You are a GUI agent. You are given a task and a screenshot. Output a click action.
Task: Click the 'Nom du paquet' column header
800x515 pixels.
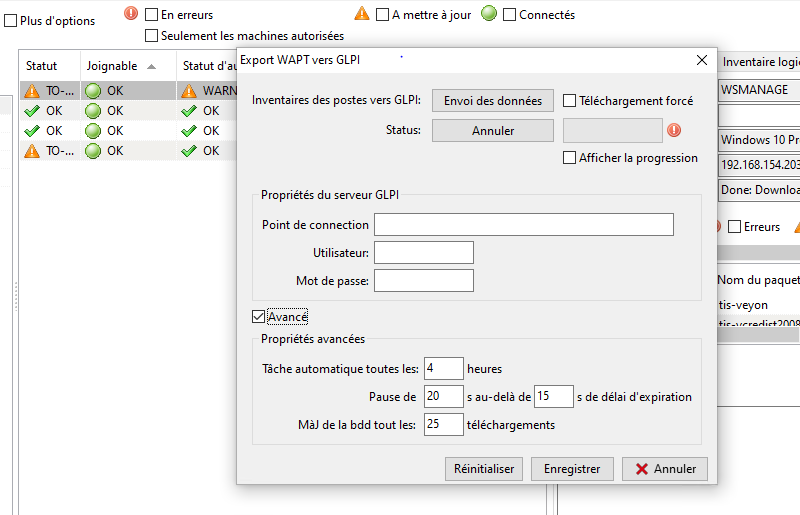(x=759, y=280)
